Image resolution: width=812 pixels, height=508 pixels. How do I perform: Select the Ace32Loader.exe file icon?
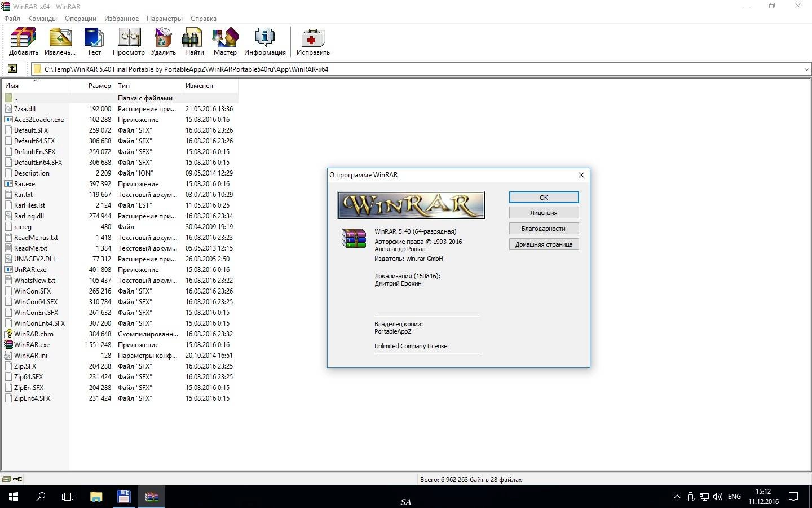(8, 119)
